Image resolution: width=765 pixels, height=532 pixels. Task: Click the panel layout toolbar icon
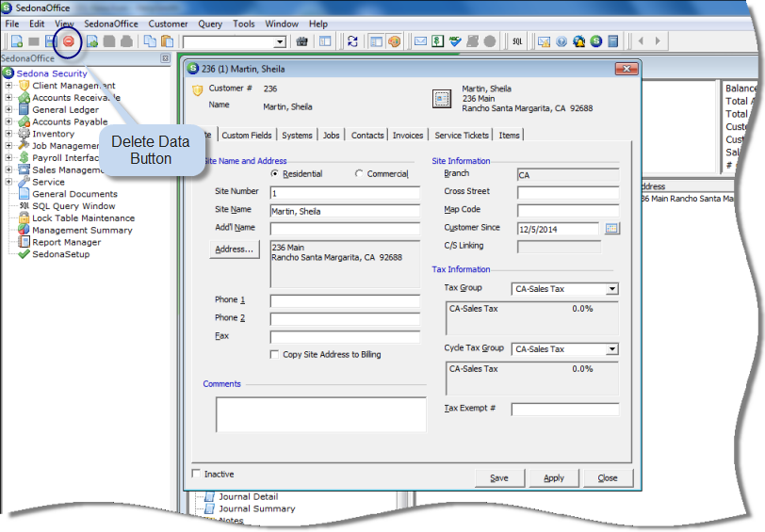pos(325,41)
